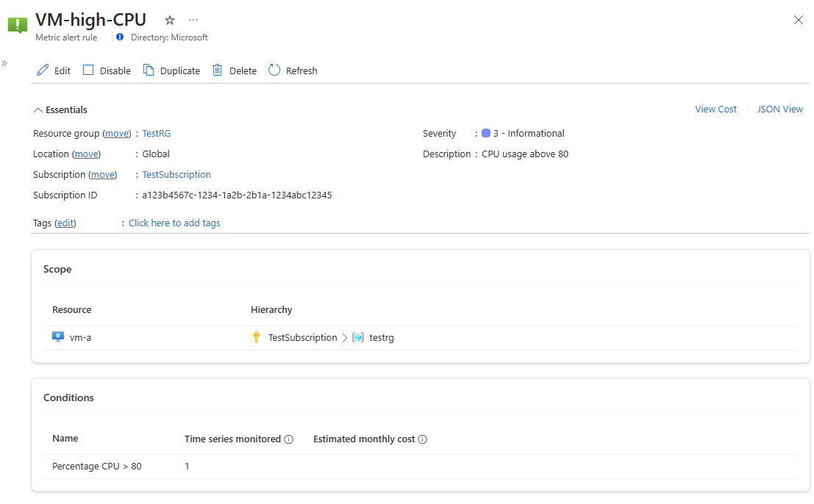This screenshot has height=504, width=814.
Task: Click the Edit pencil icon
Action: tap(43, 71)
